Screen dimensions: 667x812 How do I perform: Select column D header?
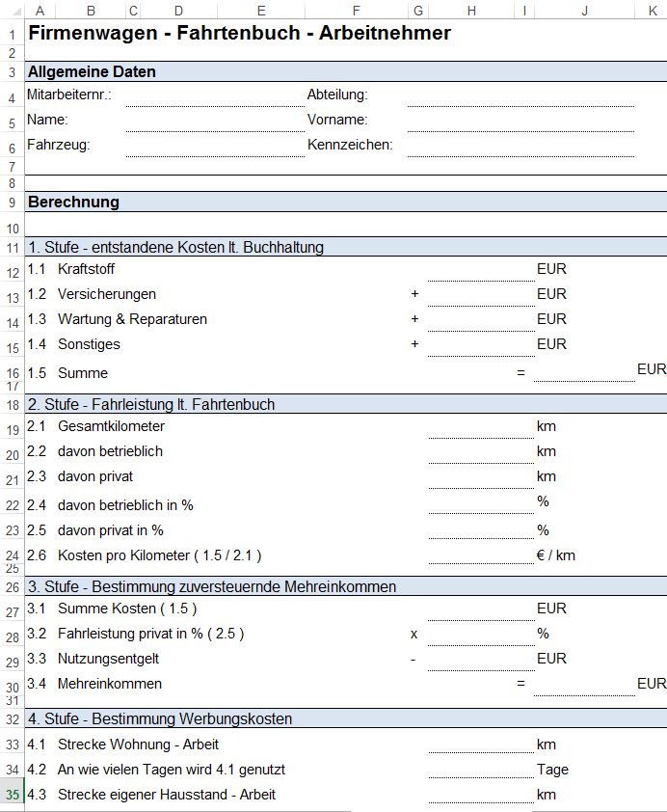[x=178, y=11]
